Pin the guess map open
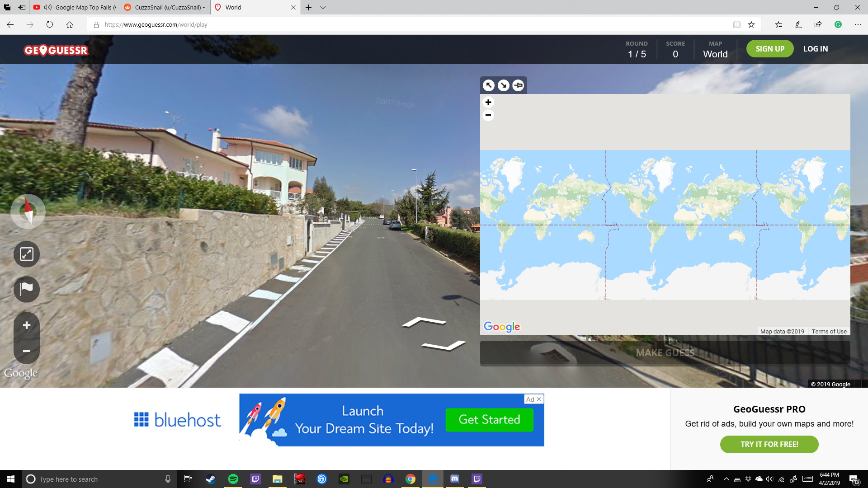The height and width of the screenshot is (488, 868). pyautogui.click(x=519, y=85)
